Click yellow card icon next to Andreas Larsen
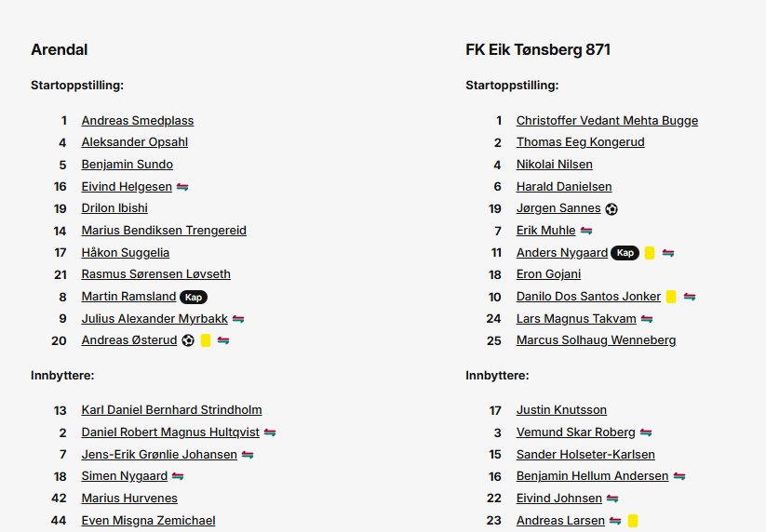 633,521
